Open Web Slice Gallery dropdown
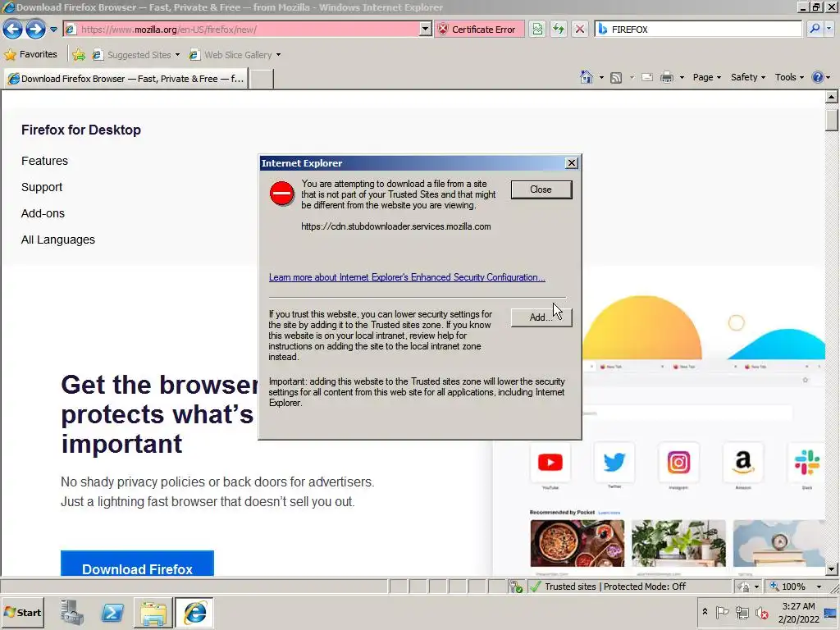This screenshot has width=840, height=630. pyautogui.click(x=234, y=55)
